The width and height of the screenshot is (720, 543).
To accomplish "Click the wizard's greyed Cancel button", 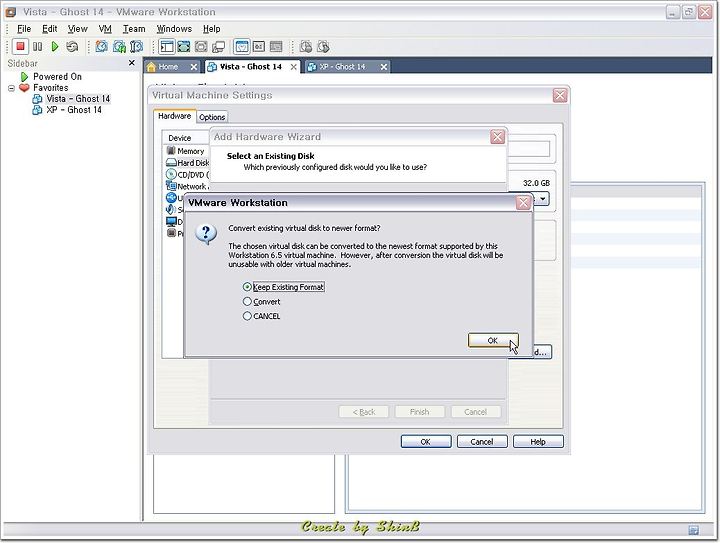I will (475, 412).
